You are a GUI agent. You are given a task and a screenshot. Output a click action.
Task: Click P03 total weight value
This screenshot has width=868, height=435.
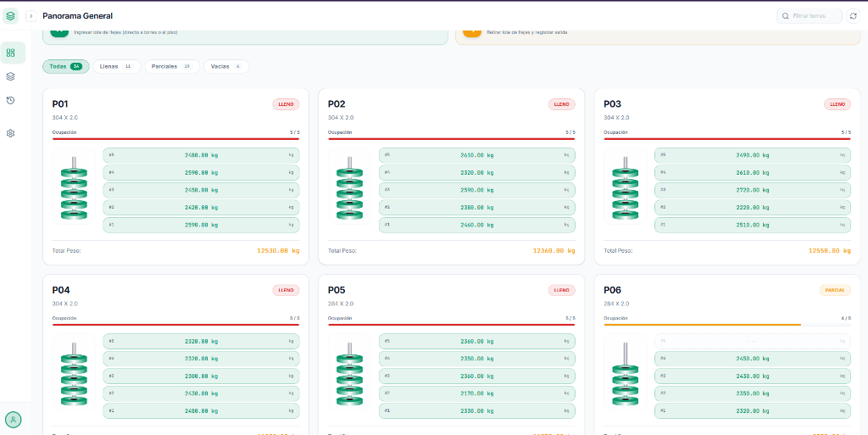pos(830,251)
